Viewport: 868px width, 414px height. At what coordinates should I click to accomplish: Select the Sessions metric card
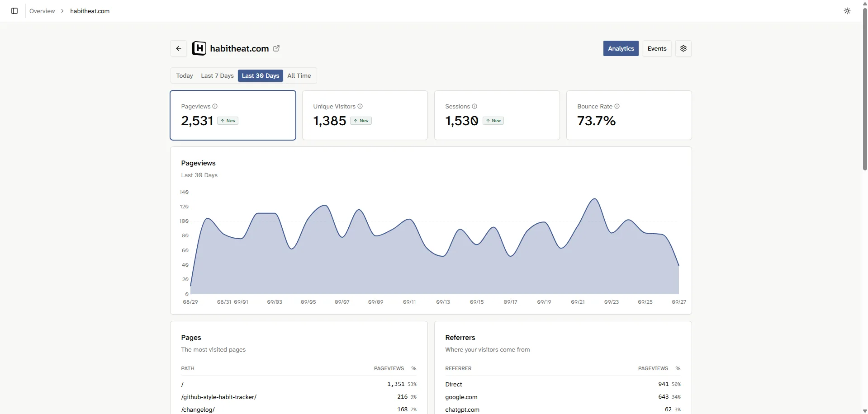[x=497, y=115]
